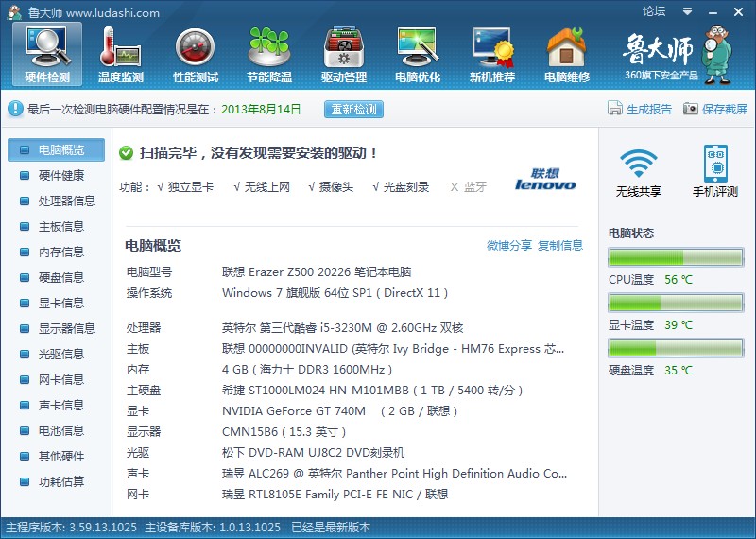Click the greyed-out 蓝牙 feature label
The height and width of the screenshot is (539, 756).
point(475,186)
